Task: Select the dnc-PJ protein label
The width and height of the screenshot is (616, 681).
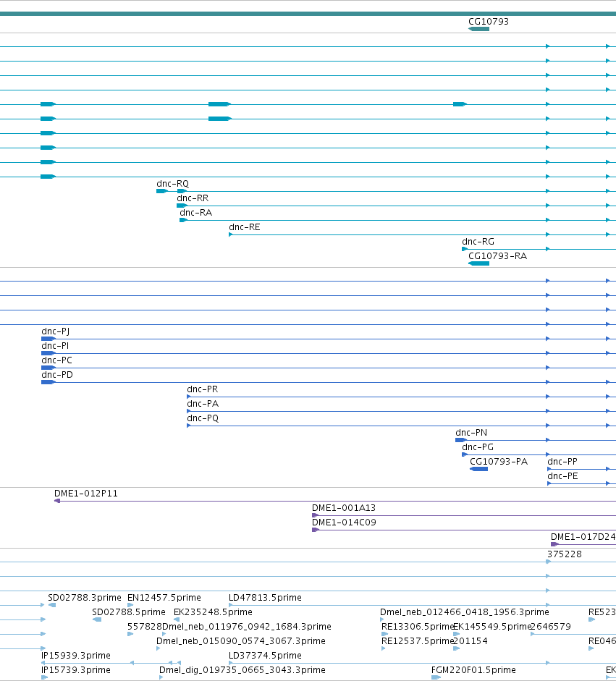Action: click(55, 331)
